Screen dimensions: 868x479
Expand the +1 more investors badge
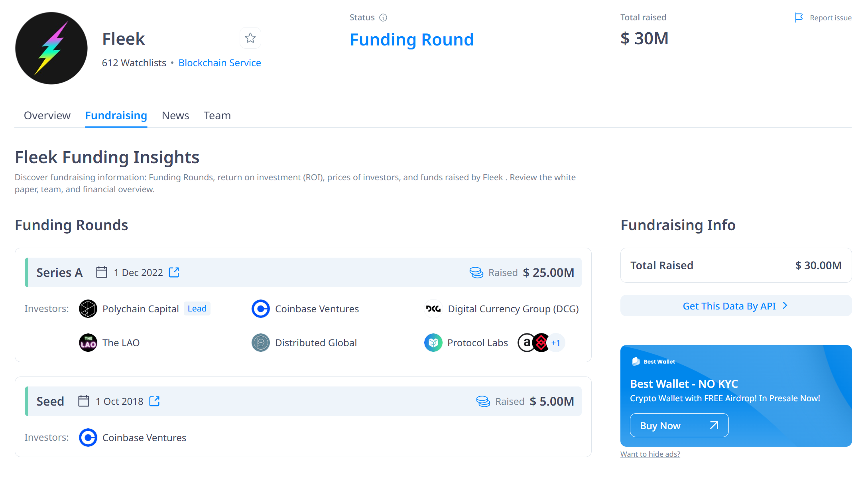click(556, 343)
